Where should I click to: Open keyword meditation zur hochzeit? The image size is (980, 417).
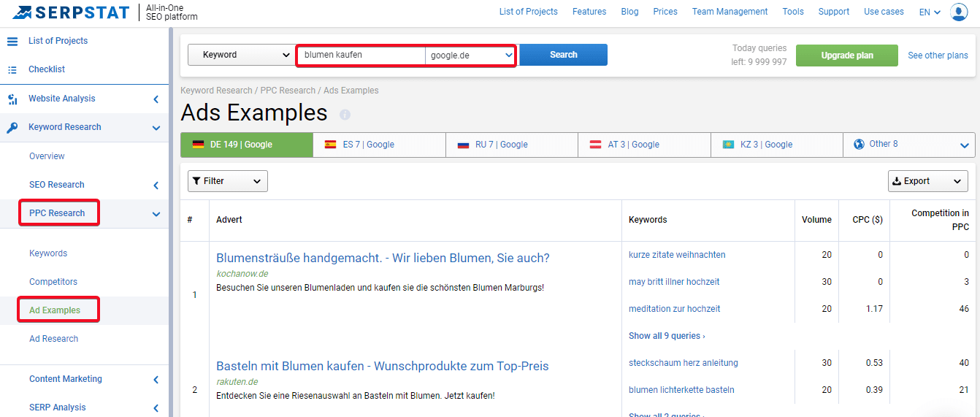coord(674,309)
